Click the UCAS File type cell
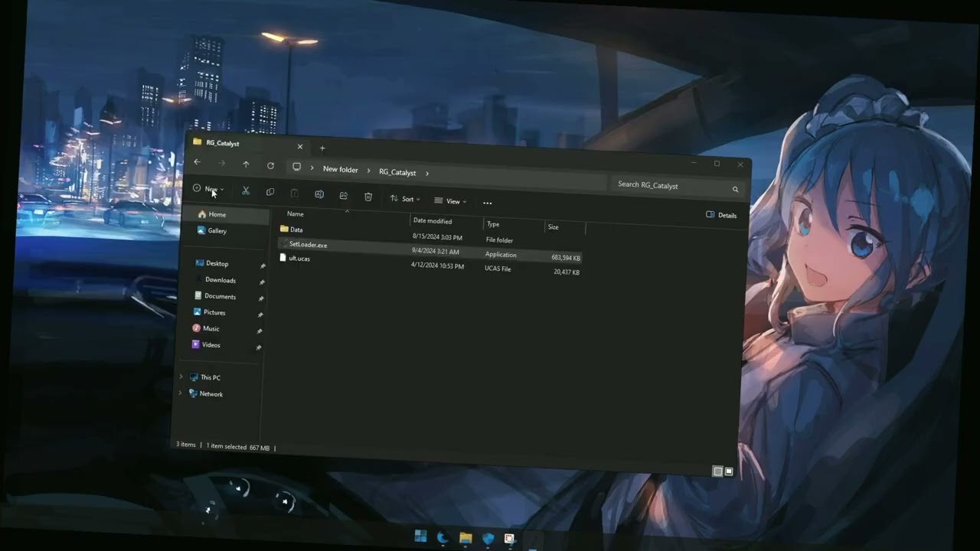 pyautogui.click(x=498, y=269)
